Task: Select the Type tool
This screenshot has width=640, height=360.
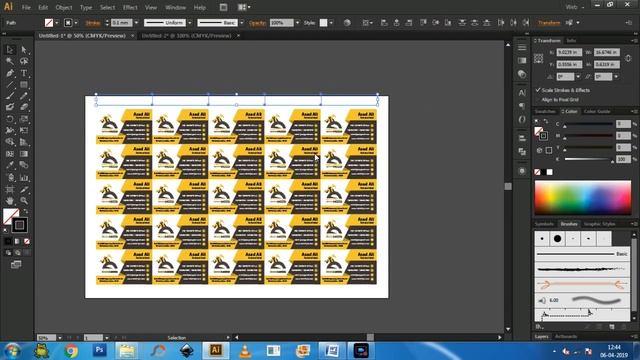Action: point(24,73)
